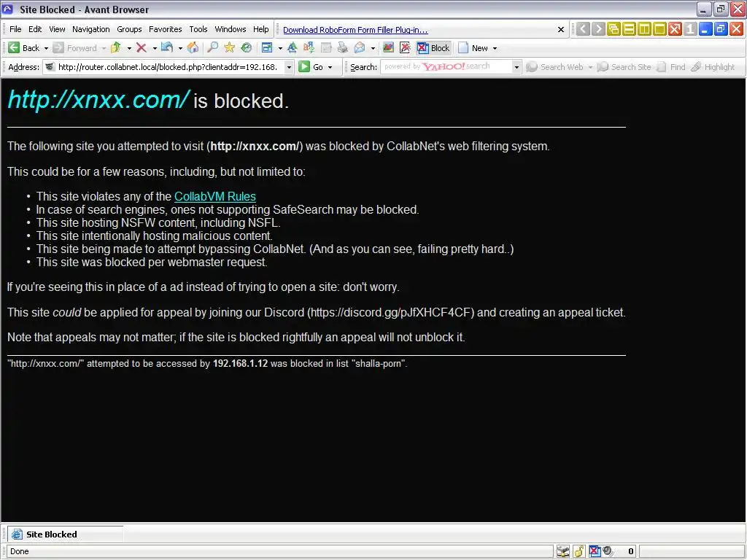Click the Address label icon beside URL
The image size is (747, 560).
[x=50, y=67]
